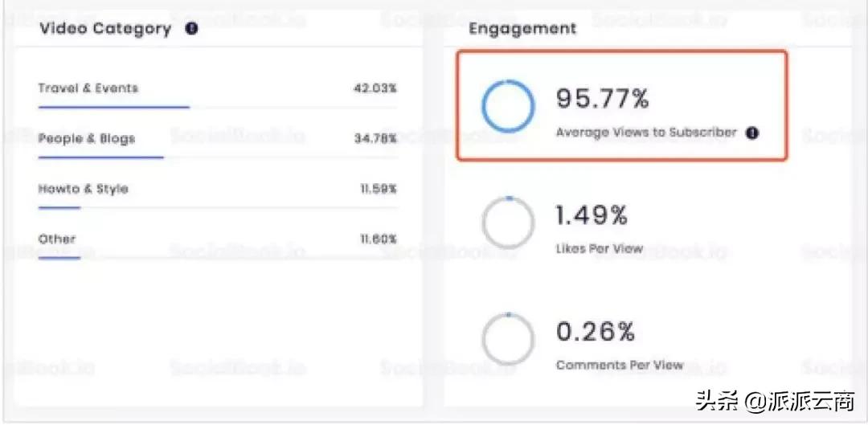Click the Other category label
Image resolution: width=868 pixels, height=425 pixels.
[57, 239]
